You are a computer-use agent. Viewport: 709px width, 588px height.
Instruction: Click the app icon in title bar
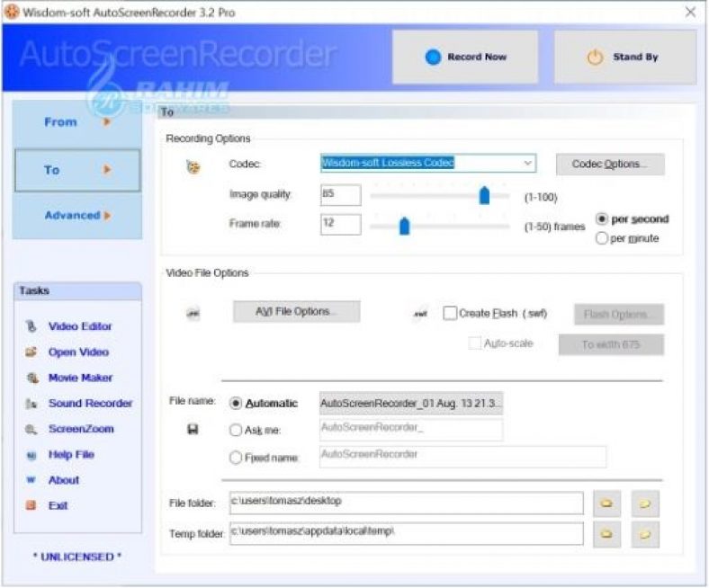[x=12, y=12]
